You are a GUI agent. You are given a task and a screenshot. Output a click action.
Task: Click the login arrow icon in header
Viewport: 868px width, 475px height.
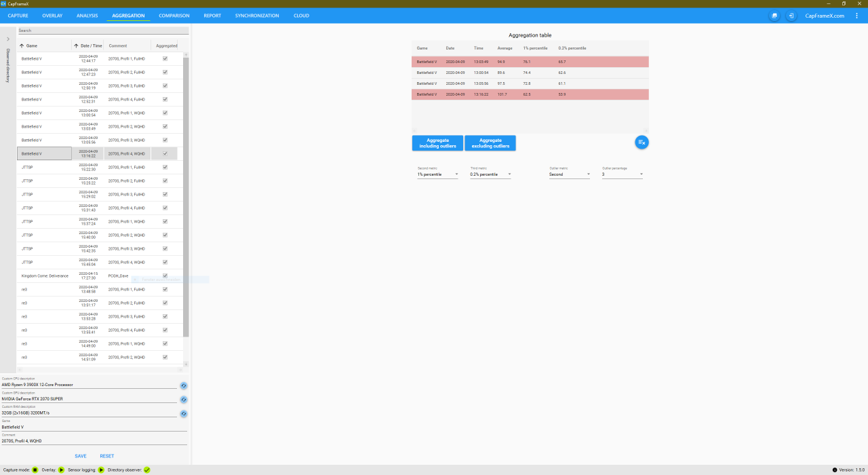[x=791, y=16]
